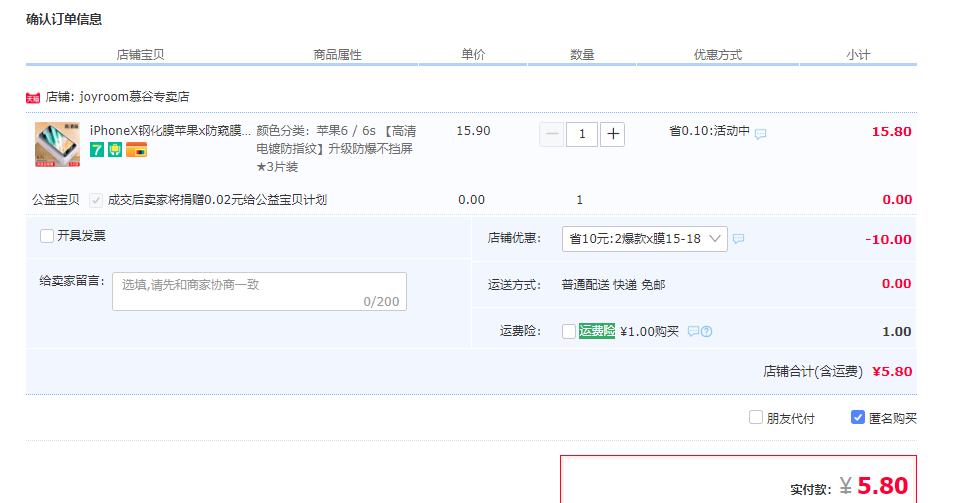Click the store total ¥5.80 value
The height and width of the screenshot is (503, 961).
pyautogui.click(x=892, y=371)
